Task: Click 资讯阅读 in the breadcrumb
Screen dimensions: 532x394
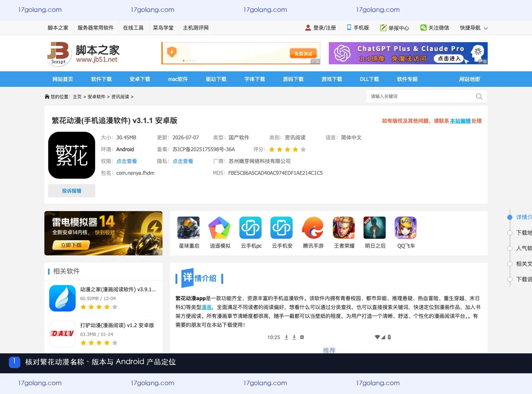Action: [x=120, y=97]
